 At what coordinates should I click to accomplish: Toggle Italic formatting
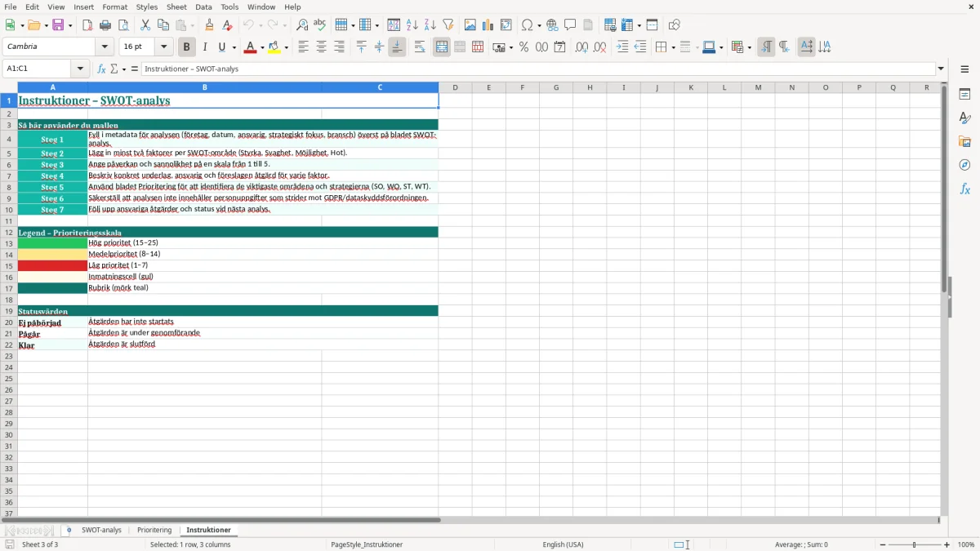click(x=205, y=47)
